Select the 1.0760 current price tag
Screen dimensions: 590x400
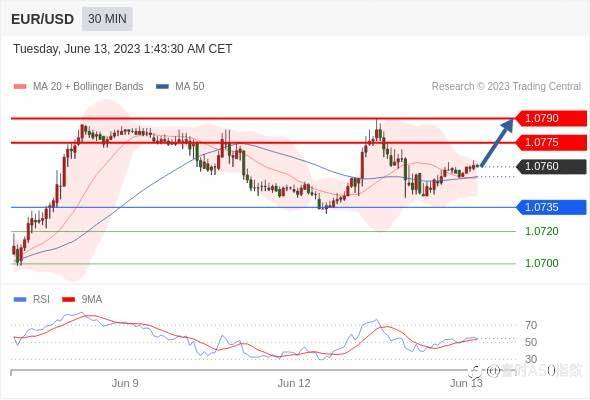551,166
